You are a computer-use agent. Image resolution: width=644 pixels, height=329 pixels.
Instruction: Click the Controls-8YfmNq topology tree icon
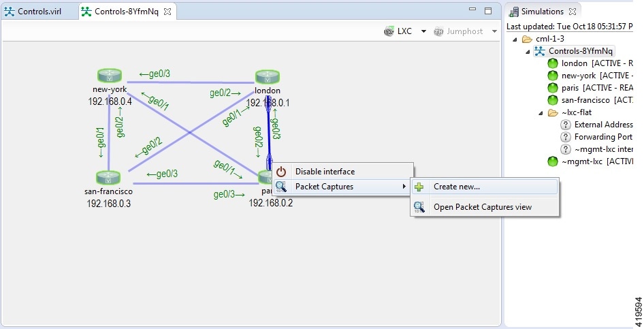tap(540, 51)
